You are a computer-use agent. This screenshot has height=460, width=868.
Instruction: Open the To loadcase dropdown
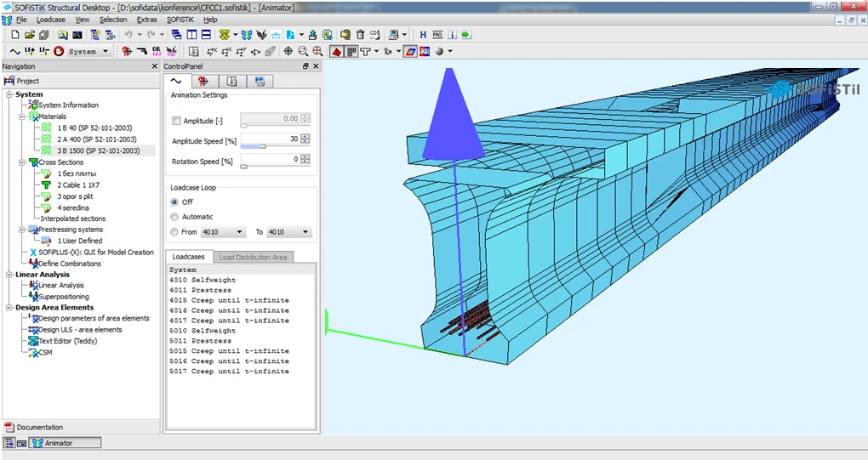click(x=289, y=231)
